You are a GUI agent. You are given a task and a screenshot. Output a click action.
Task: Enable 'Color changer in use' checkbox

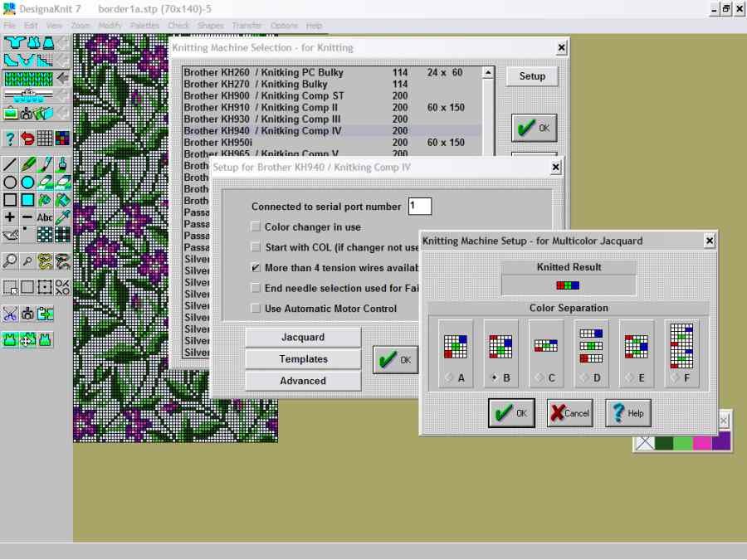(x=256, y=227)
